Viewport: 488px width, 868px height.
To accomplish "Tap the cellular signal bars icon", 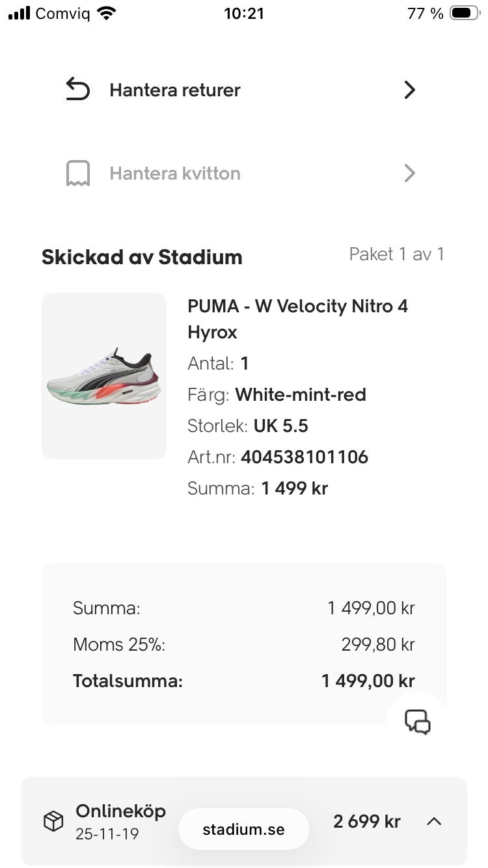I will (x=20, y=13).
